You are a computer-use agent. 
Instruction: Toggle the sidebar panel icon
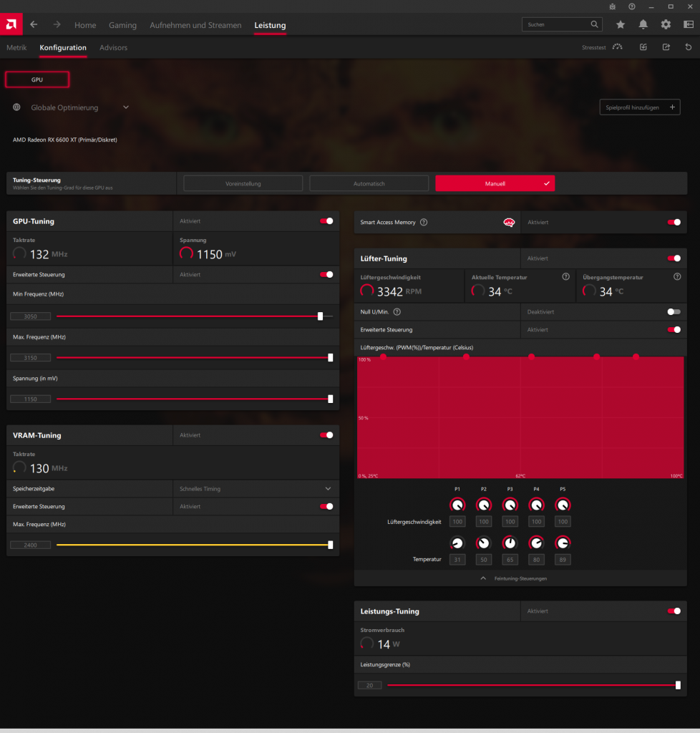[x=689, y=25]
